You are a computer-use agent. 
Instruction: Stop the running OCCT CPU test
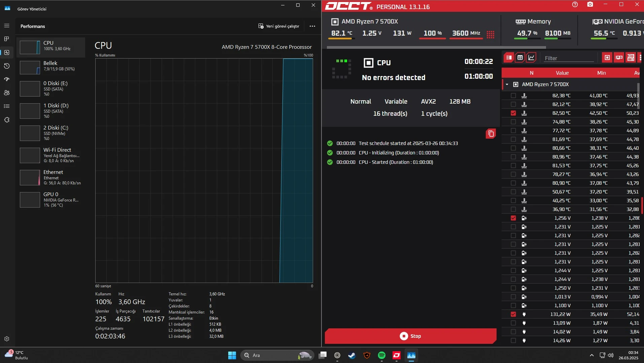[x=410, y=336]
